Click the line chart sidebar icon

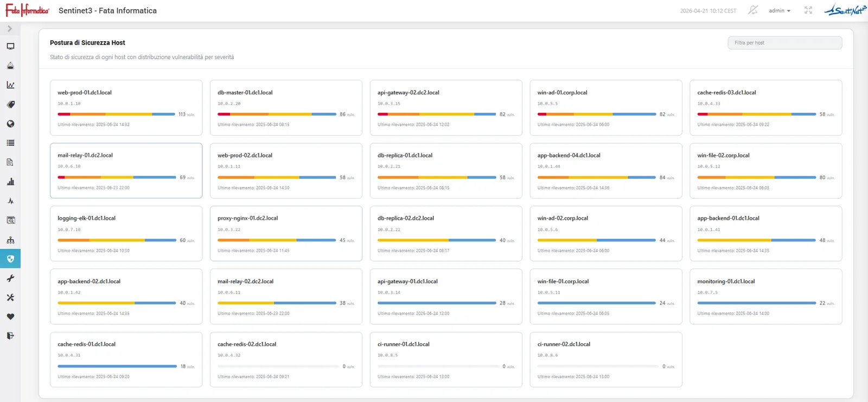[10, 85]
